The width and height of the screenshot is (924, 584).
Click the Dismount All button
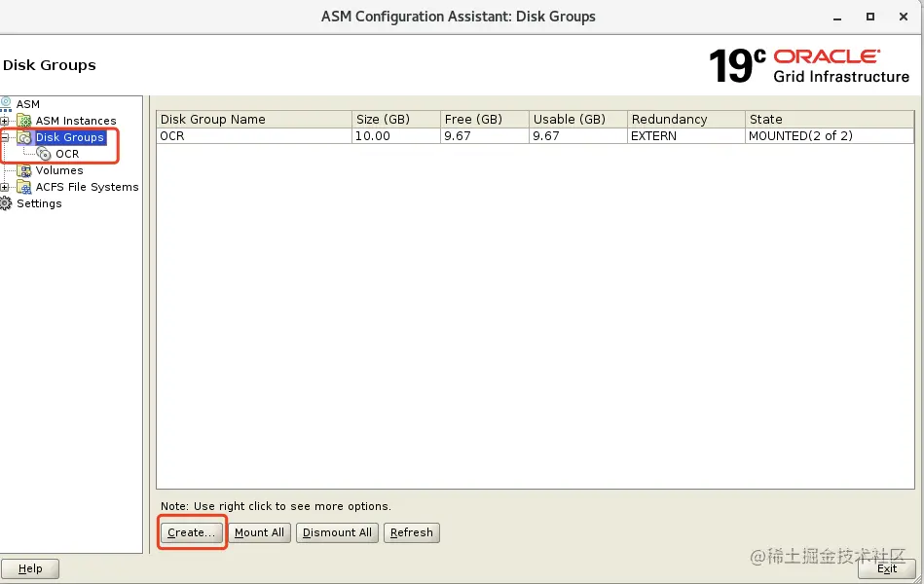click(337, 532)
